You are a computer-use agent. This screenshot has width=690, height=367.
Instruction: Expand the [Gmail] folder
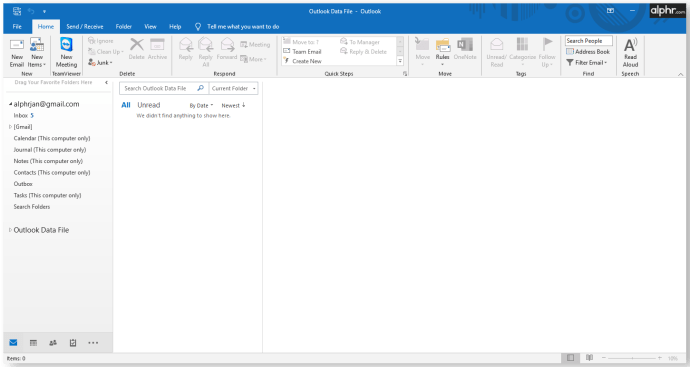[x=10, y=127]
